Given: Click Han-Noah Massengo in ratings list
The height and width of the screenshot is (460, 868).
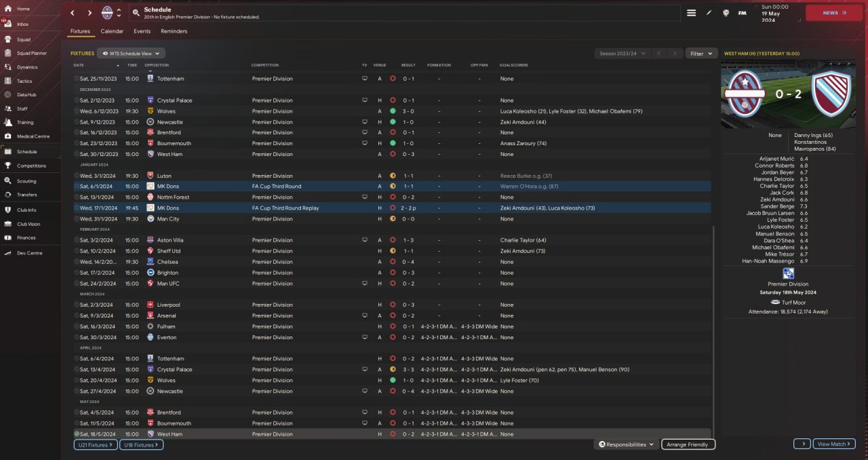Looking at the screenshot, I should click(768, 261).
